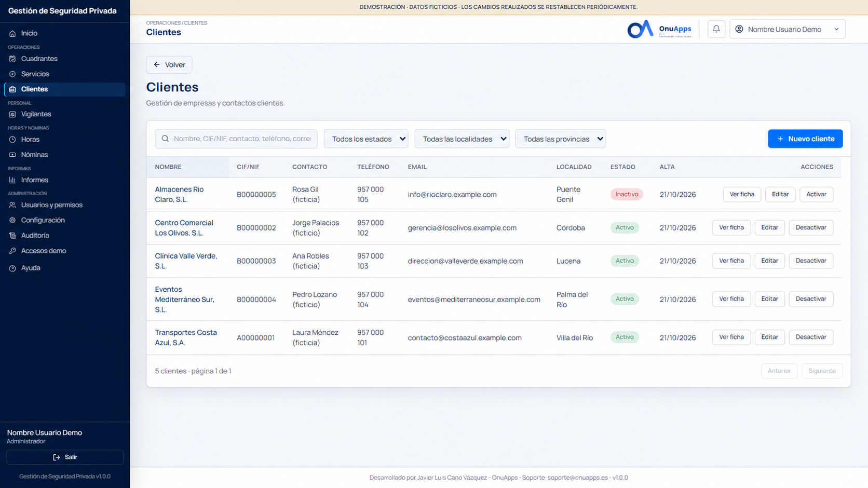This screenshot has width=868, height=488.
Task: Click the Informes chart icon in the sidebar
Action: click(12, 180)
